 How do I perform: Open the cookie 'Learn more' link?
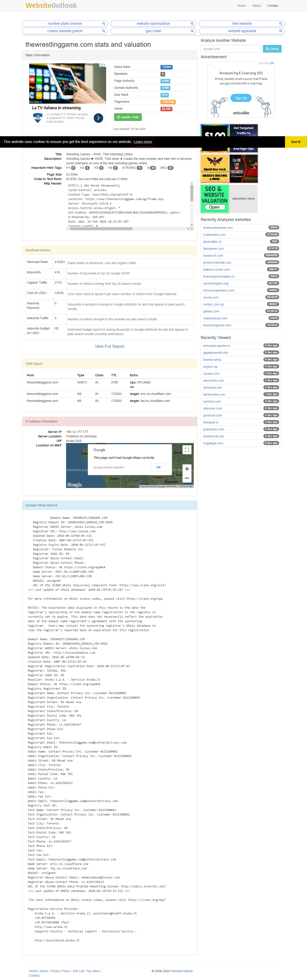click(x=143, y=142)
